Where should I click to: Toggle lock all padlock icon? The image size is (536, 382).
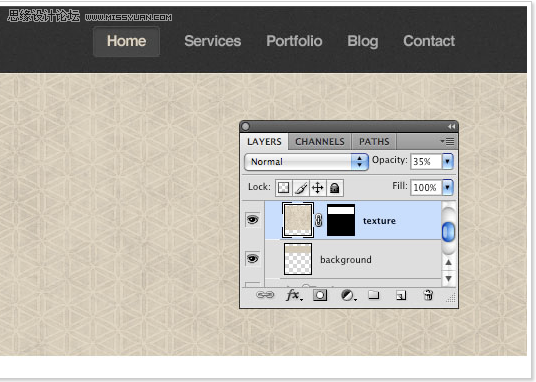(335, 188)
